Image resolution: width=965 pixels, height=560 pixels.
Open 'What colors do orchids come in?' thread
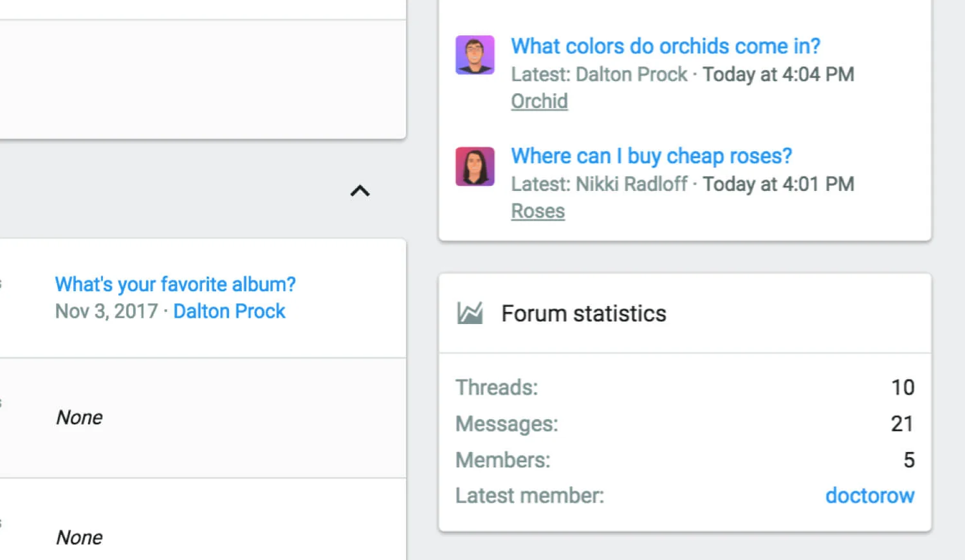(665, 46)
